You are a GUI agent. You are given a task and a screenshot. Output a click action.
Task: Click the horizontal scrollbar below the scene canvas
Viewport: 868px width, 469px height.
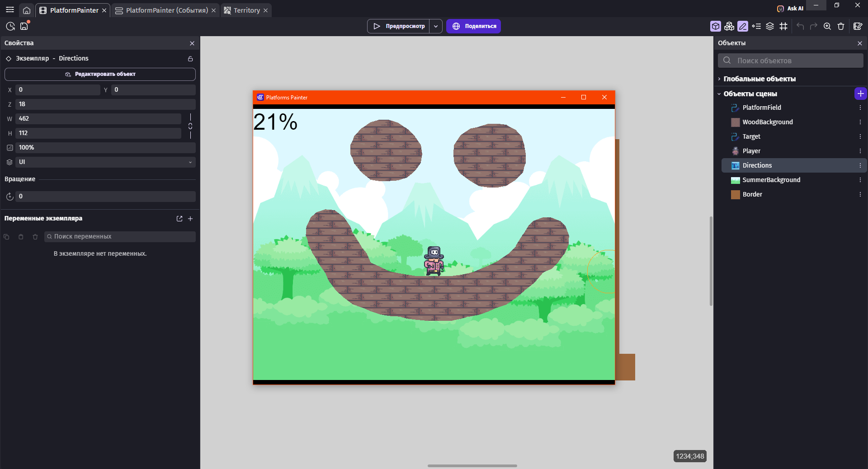[x=472, y=465]
